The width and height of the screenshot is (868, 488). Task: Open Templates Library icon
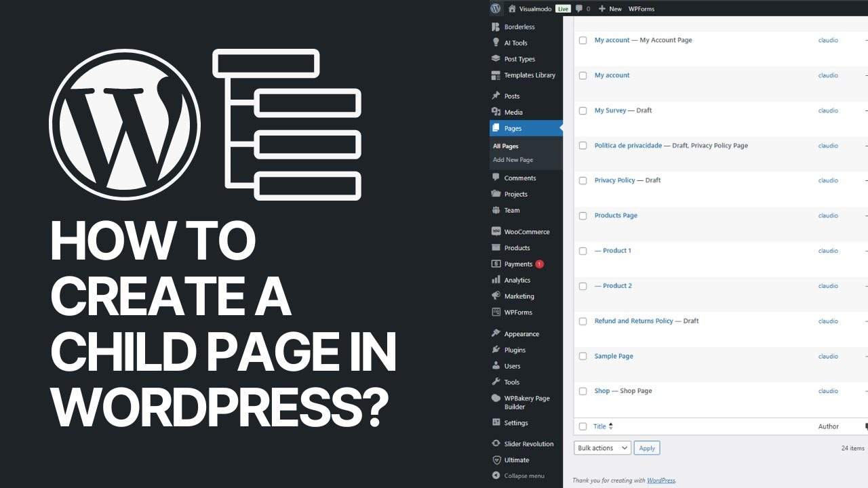pos(496,75)
